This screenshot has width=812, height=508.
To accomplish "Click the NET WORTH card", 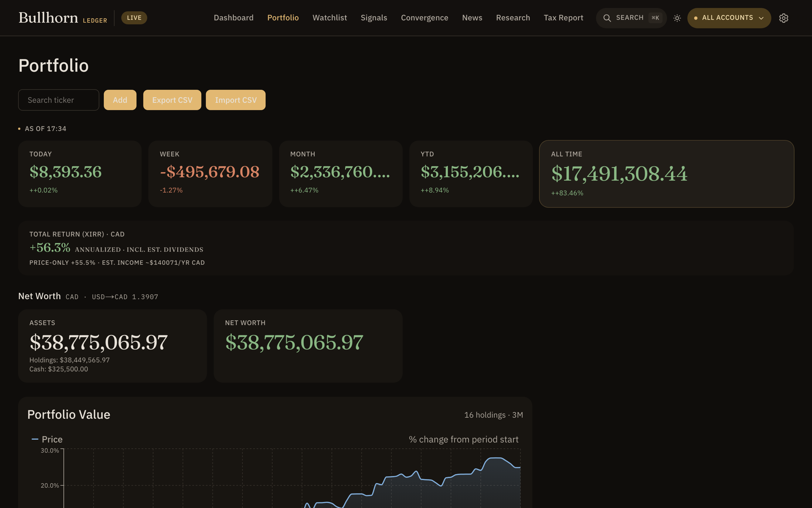I will click(x=308, y=346).
